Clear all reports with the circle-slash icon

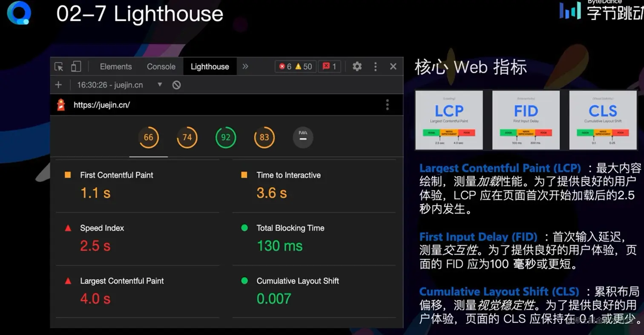(x=177, y=85)
